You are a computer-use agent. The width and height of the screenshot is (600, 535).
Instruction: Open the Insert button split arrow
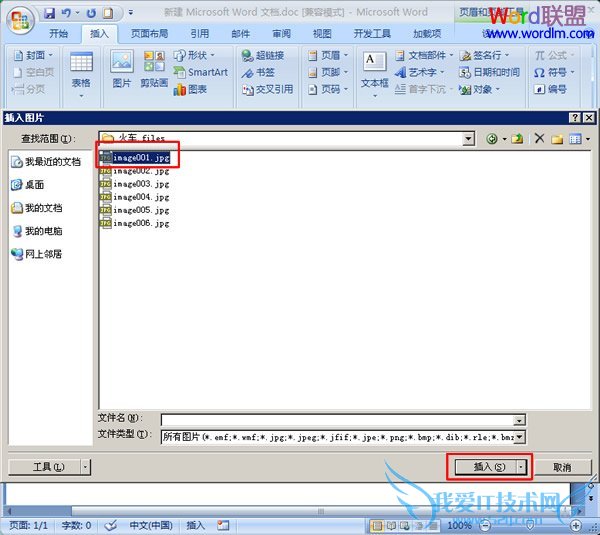click(x=521, y=467)
